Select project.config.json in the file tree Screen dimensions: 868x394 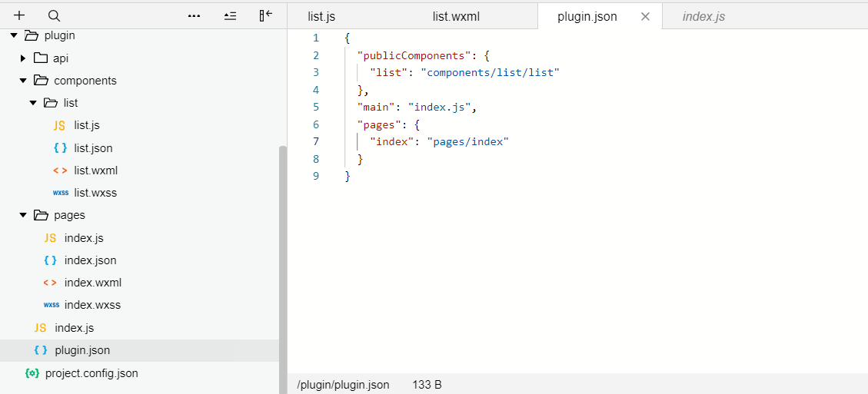[91, 373]
